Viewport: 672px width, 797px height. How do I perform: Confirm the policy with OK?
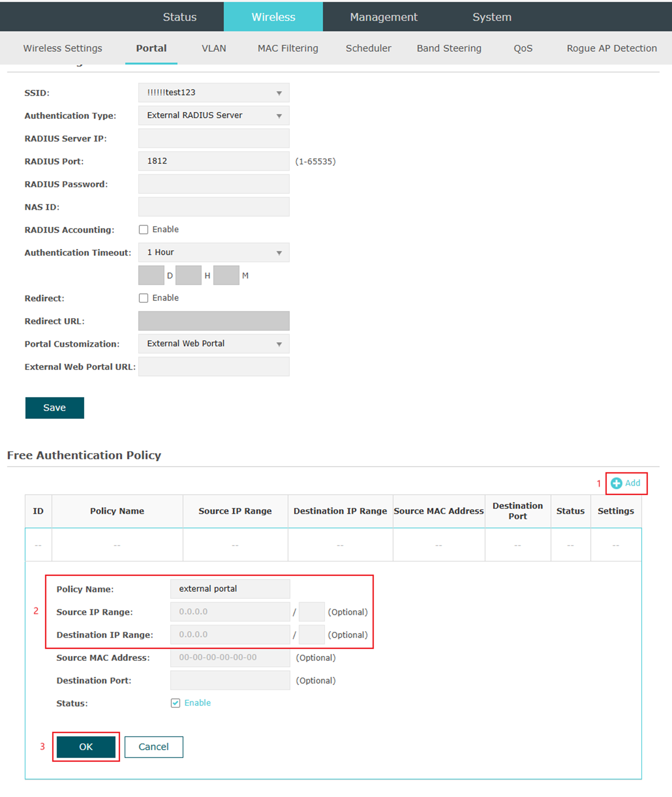click(x=86, y=747)
